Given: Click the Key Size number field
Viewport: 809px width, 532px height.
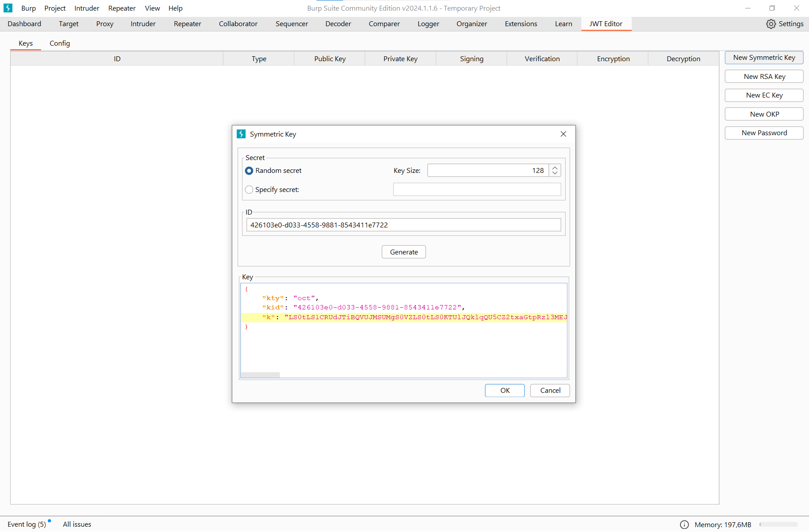Looking at the screenshot, I should tap(488, 171).
